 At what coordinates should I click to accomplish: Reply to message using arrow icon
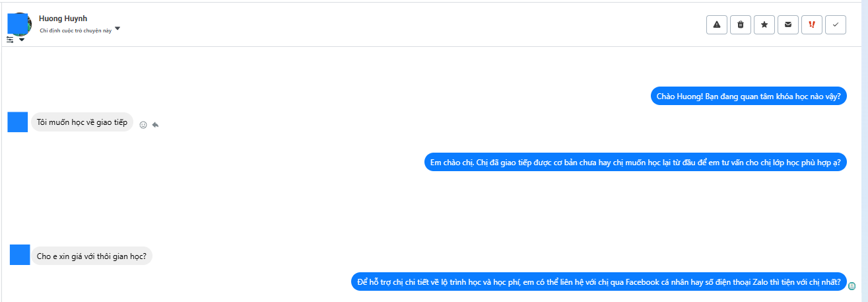[x=156, y=124]
